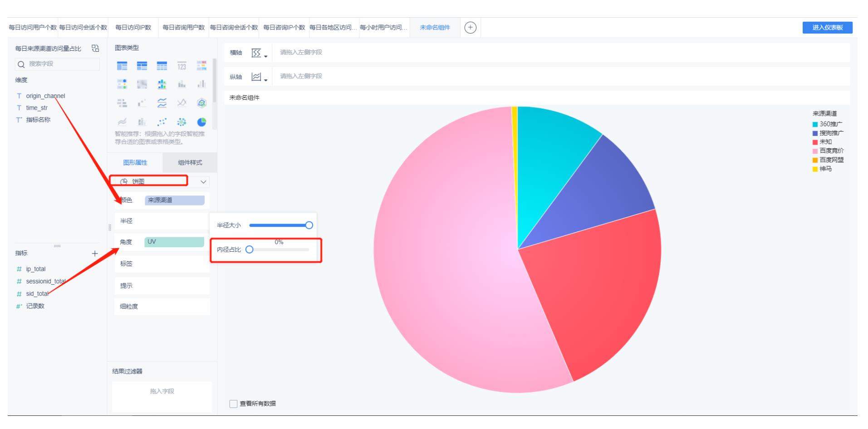Select the ip_total indicator field
The width and height of the screenshot is (868, 429).
click(x=36, y=269)
